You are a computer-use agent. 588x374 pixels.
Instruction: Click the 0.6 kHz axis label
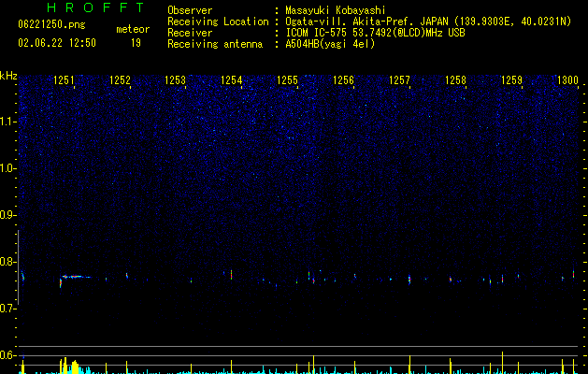7,355
